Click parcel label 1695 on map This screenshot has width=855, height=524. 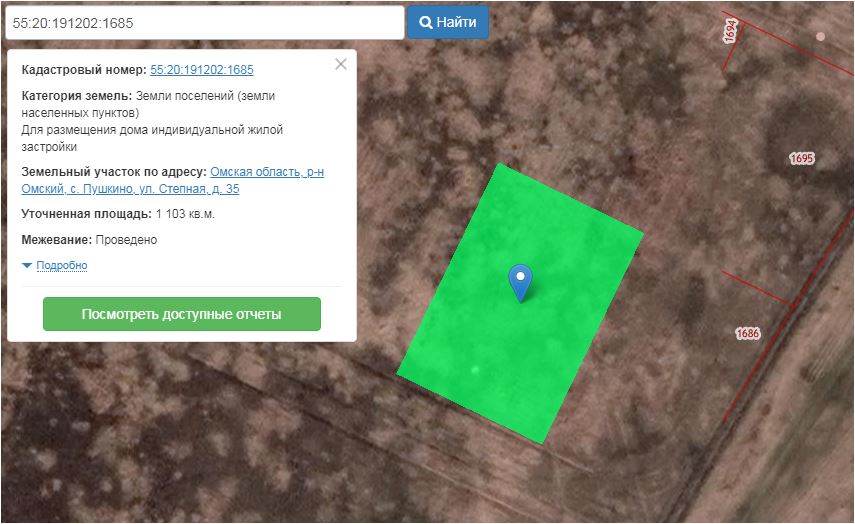coord(802,158)
